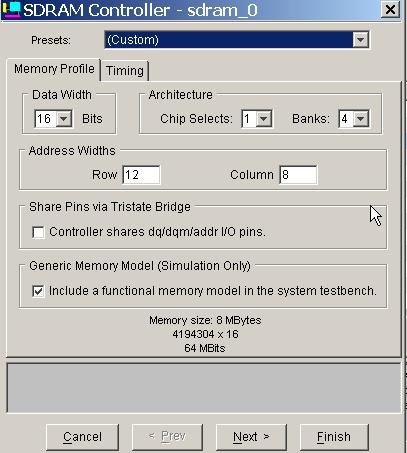Click the Next button
The height and width of the screenshot is (453, 407).
[251, 437]
